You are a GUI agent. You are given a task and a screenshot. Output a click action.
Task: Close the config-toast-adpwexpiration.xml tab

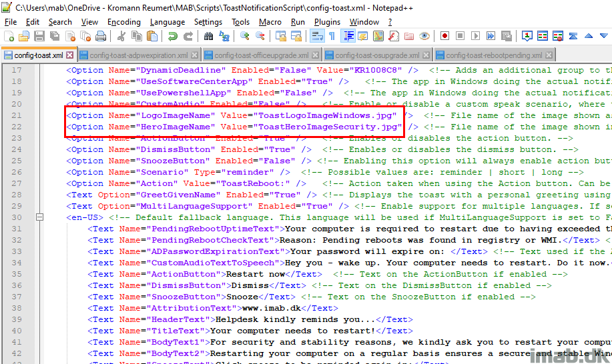[x=194, y=55]
